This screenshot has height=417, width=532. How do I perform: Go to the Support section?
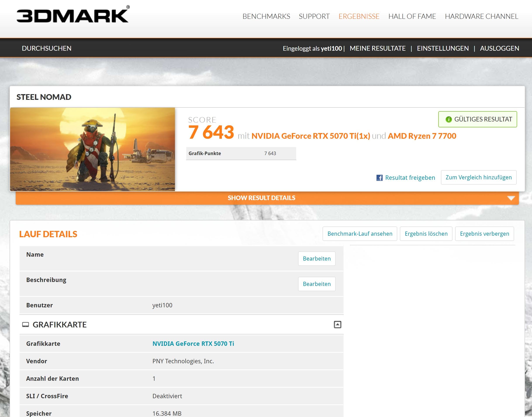pos(314,16)
